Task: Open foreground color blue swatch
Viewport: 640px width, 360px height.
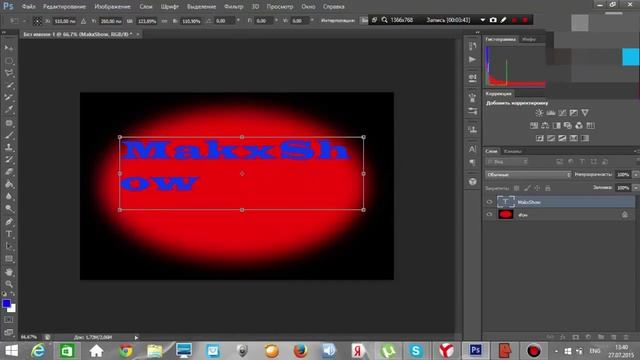Action: click(x=6, y=303)
